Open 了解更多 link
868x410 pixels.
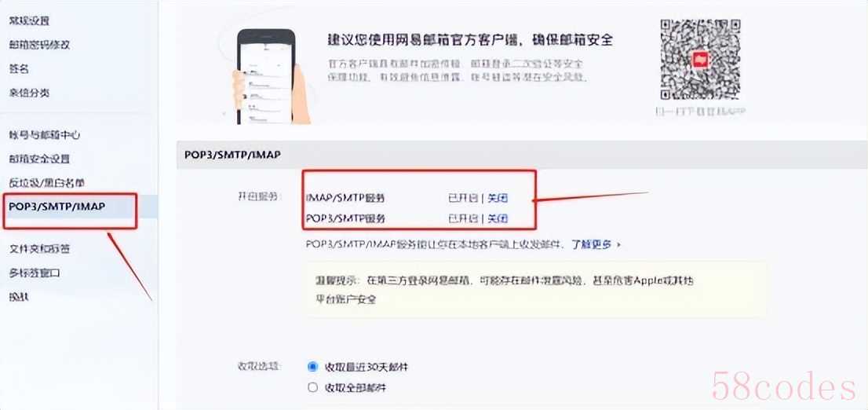pos(591,244)
